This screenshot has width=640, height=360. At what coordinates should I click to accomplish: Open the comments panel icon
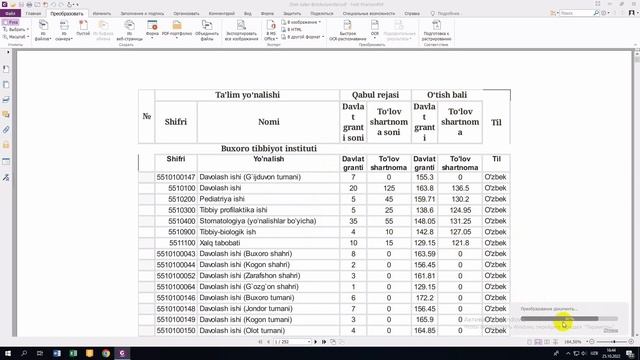click(x=6, y=115)
